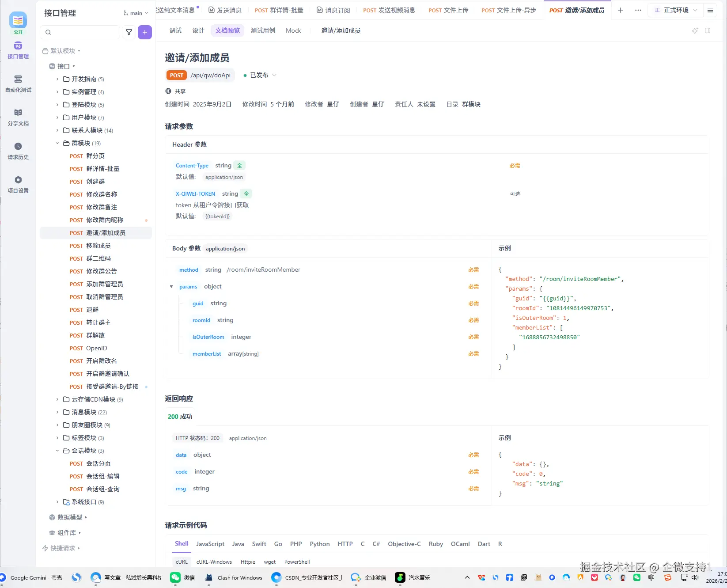Switch to the 调试 tab

click(x=175, y=30)
